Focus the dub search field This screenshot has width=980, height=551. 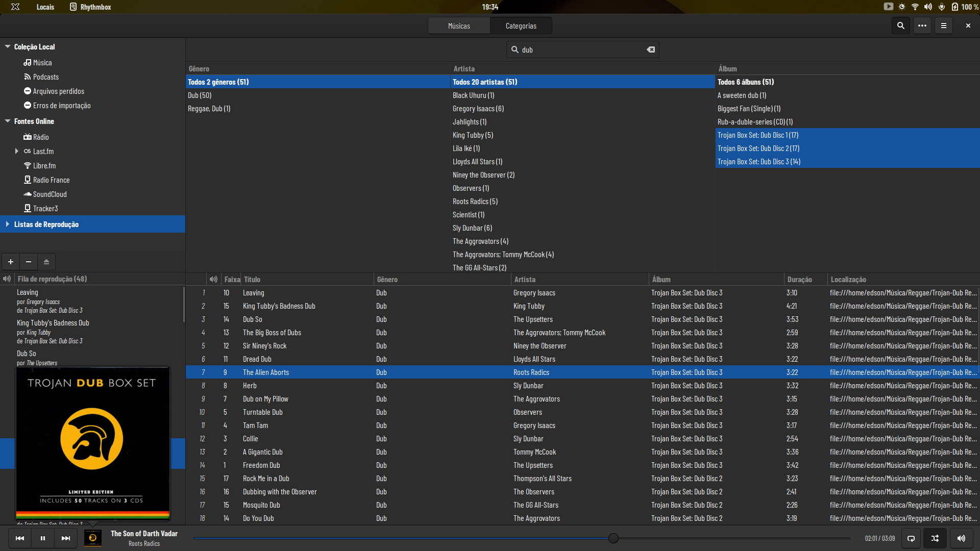coord(582,49)
